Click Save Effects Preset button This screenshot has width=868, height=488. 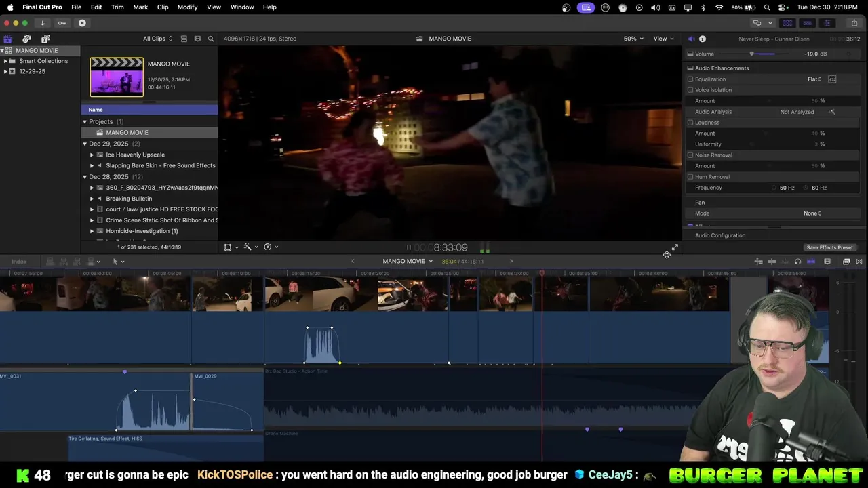[829, 248]
